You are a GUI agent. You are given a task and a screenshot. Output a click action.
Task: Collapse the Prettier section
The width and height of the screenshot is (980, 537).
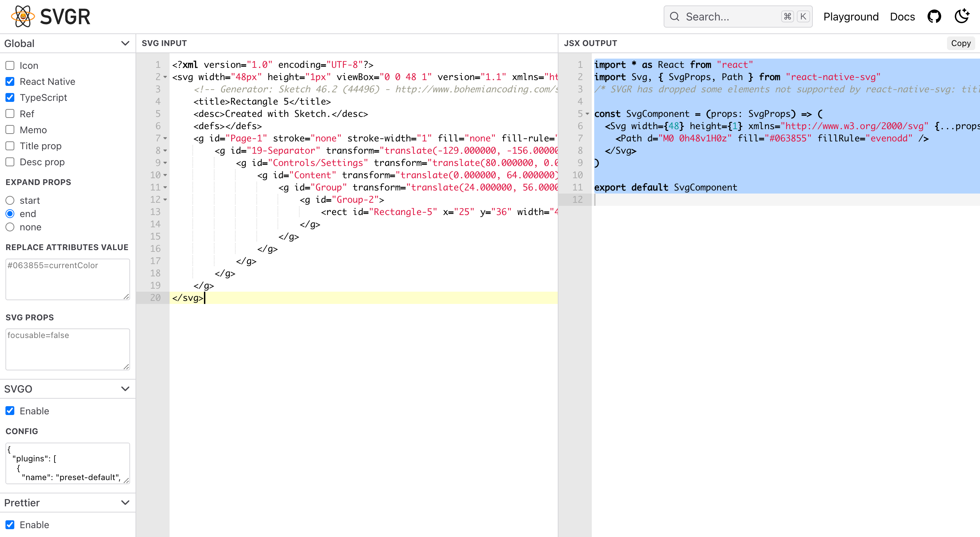click(125, 502)
